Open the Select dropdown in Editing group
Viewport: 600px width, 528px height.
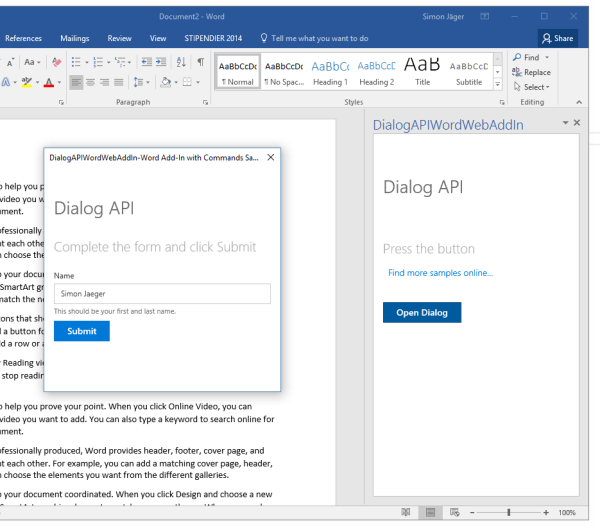(530, 87)
